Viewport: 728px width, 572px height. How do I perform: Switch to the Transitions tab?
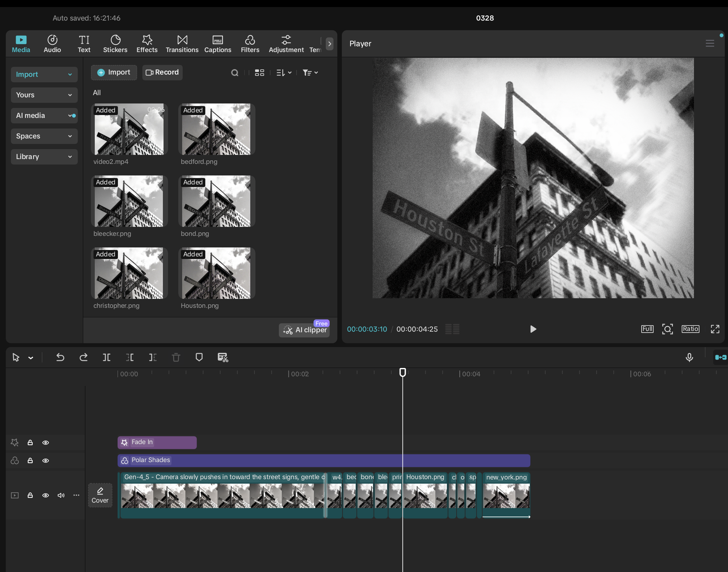point(182,44)
